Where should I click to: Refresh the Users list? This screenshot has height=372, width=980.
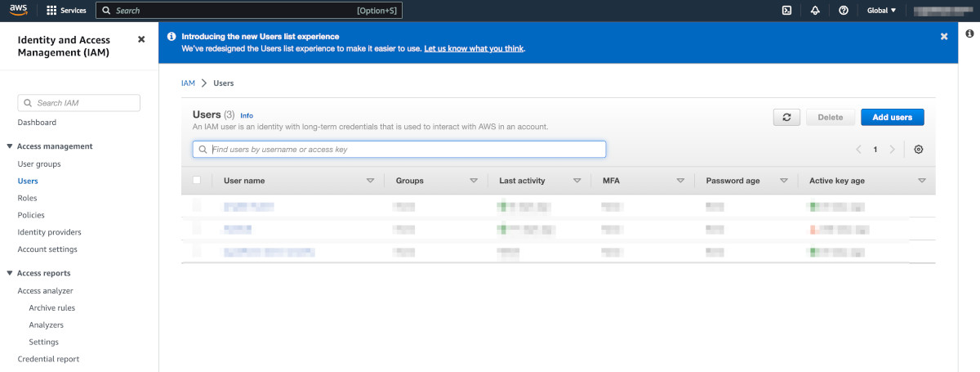click(x=786, y=118)
